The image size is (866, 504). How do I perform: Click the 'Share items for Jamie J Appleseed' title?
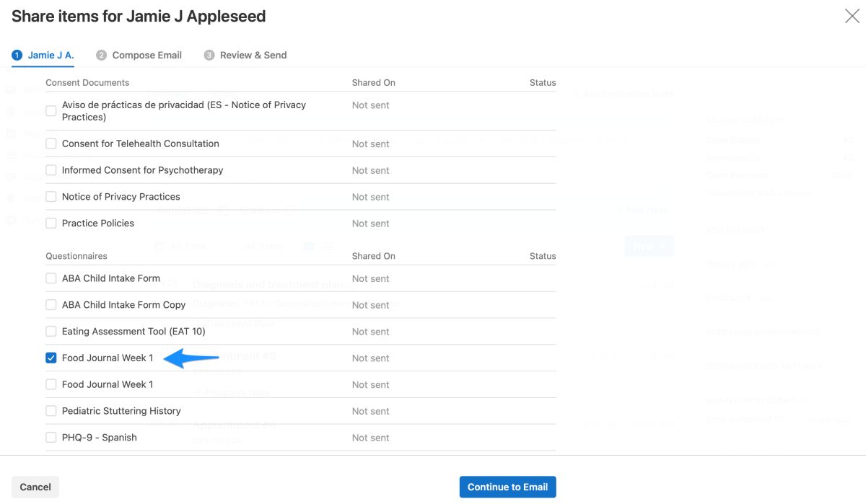pyautogui.click(x=139, y=16)
